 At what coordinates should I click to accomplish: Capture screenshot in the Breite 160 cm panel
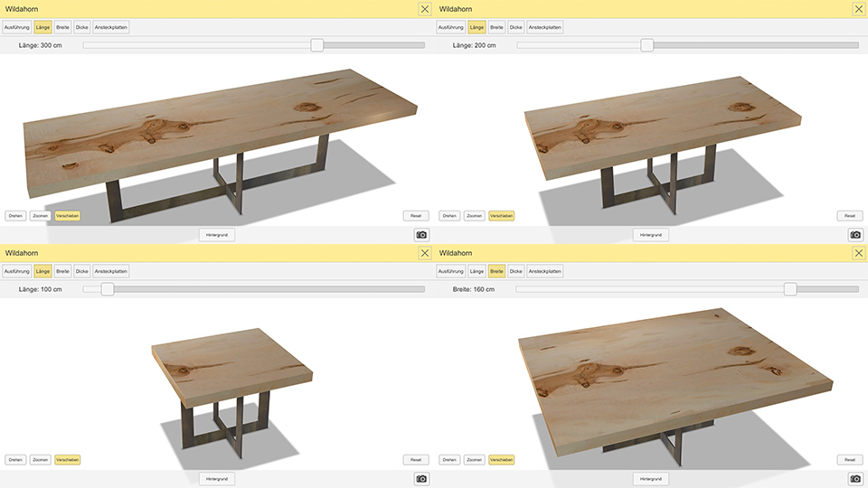click(x=855, y=479)
